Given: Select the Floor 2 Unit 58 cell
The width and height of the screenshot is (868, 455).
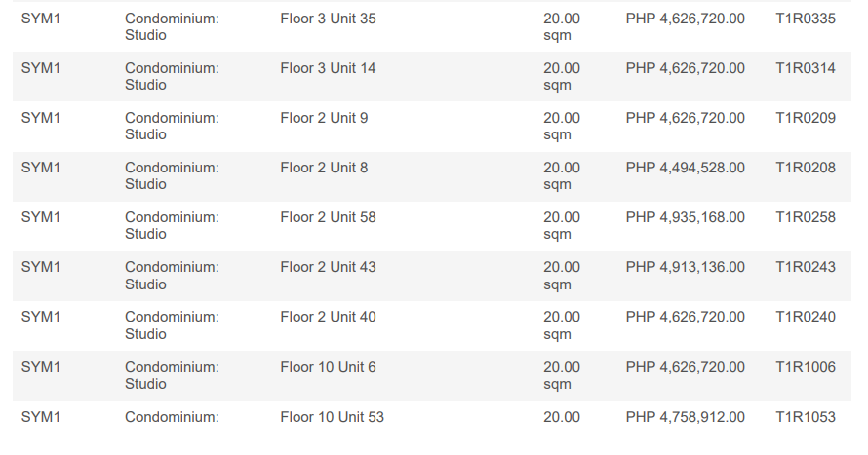Looking at the screenshot, I should [x=328, y=217].
